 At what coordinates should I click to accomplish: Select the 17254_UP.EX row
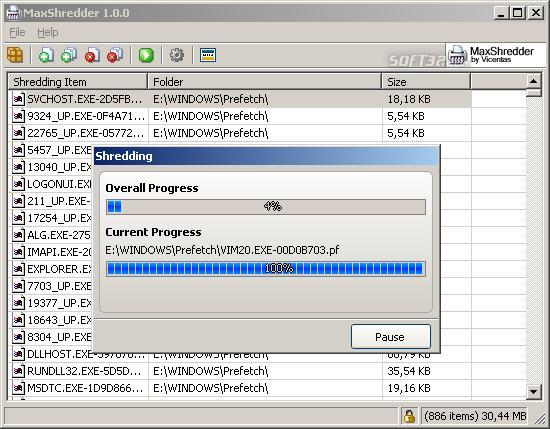(51, 218)
